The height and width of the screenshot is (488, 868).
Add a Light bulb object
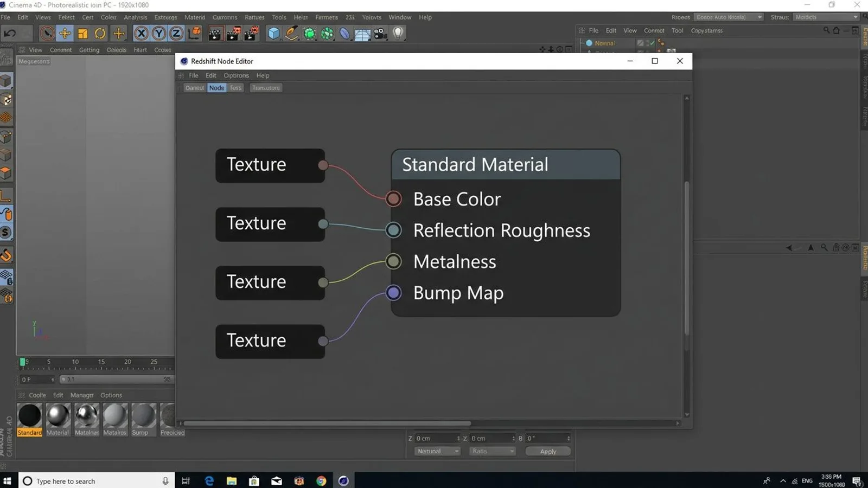(x=398, y=34)
